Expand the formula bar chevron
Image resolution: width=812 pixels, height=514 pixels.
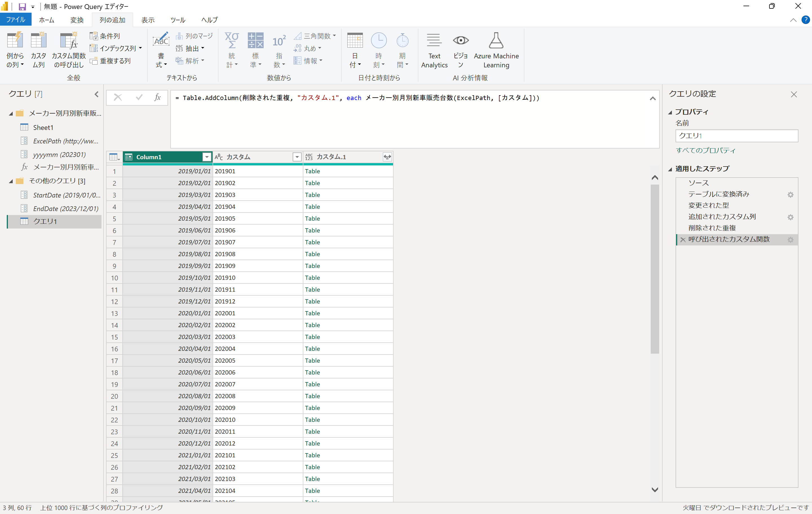(x=652, y=98)
